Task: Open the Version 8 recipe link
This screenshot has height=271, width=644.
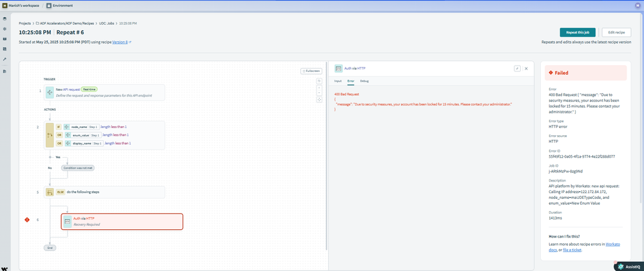Action: pyautogui.click(x=121, y=42)
